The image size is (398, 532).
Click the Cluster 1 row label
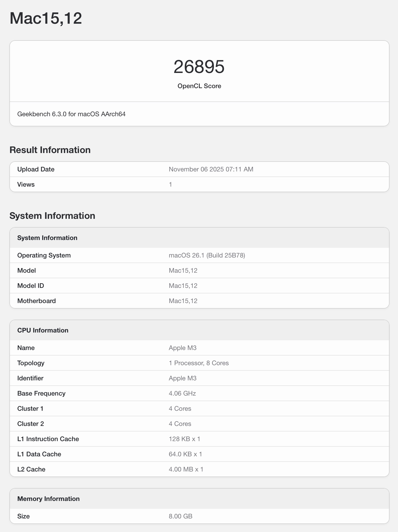(30, 409)
